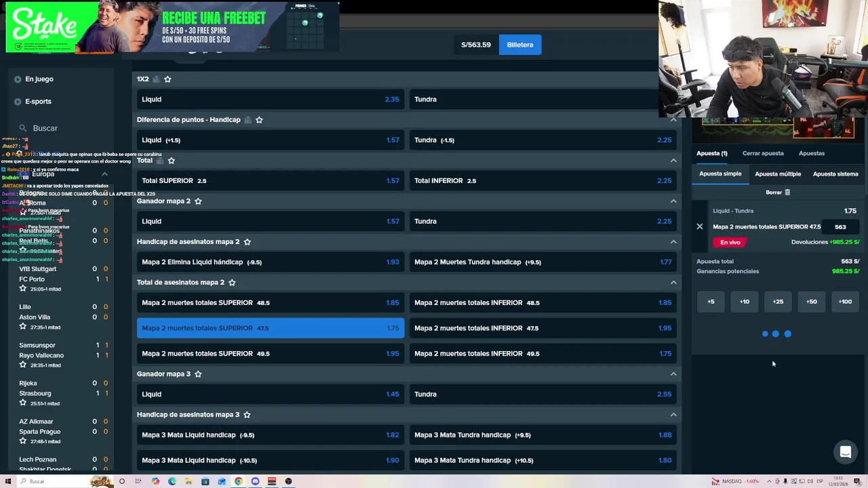Click the S/563.59 balance display
This screenshot has width=868, height=488.
click(476, 45)
